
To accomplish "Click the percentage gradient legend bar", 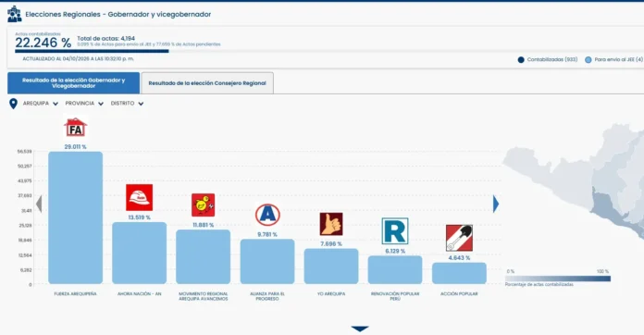I will tap(558, 279).
